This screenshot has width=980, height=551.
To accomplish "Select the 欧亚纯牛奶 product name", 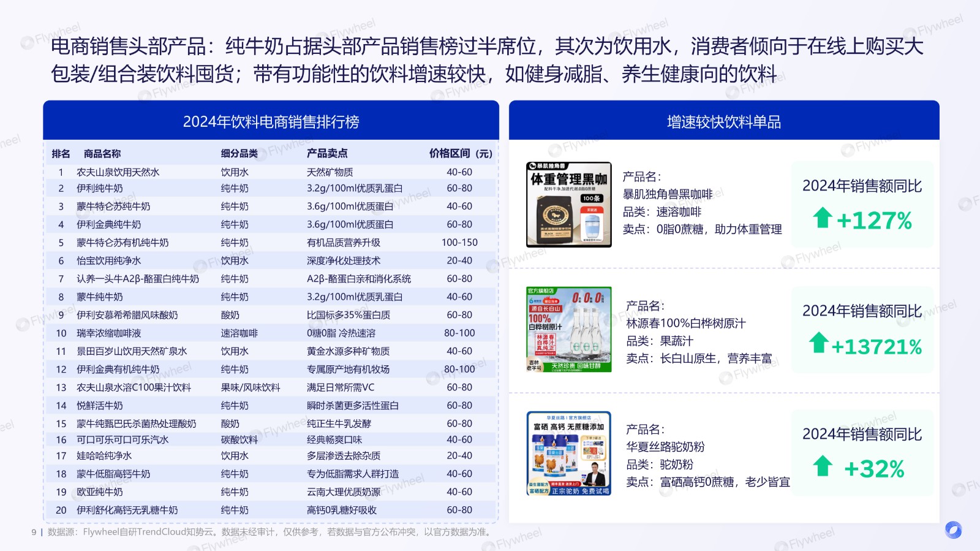I will 99,492.
